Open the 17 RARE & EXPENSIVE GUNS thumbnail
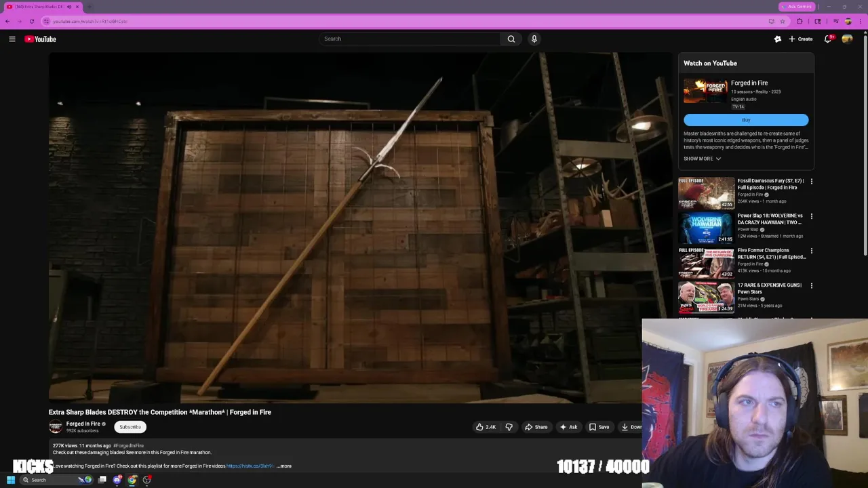This screenshot has width=868, height=488. 706,298
